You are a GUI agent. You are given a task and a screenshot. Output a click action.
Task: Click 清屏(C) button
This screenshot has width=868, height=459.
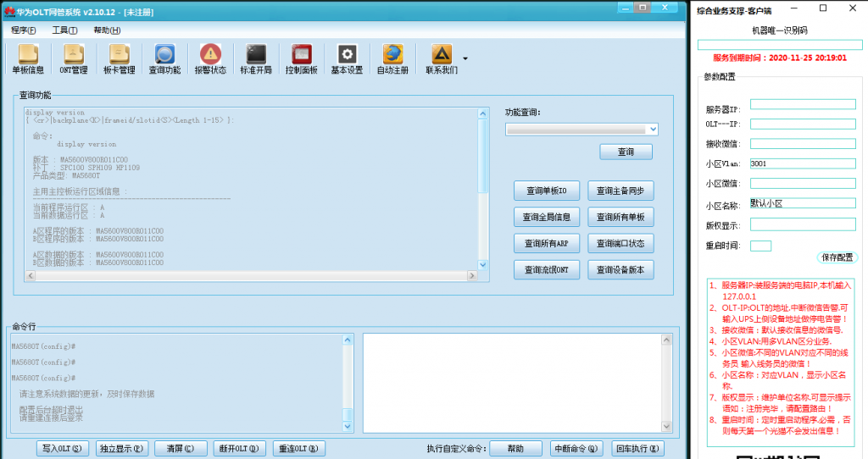[181, 449]
